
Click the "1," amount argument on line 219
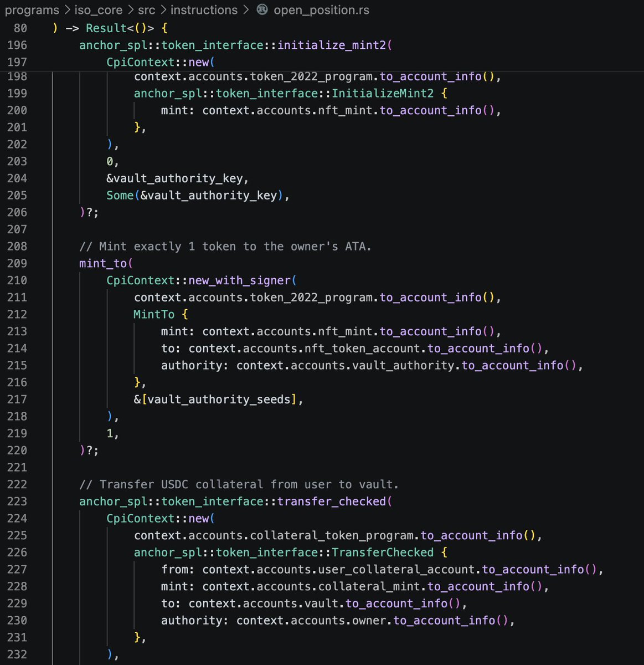click(x=112, y=433)
